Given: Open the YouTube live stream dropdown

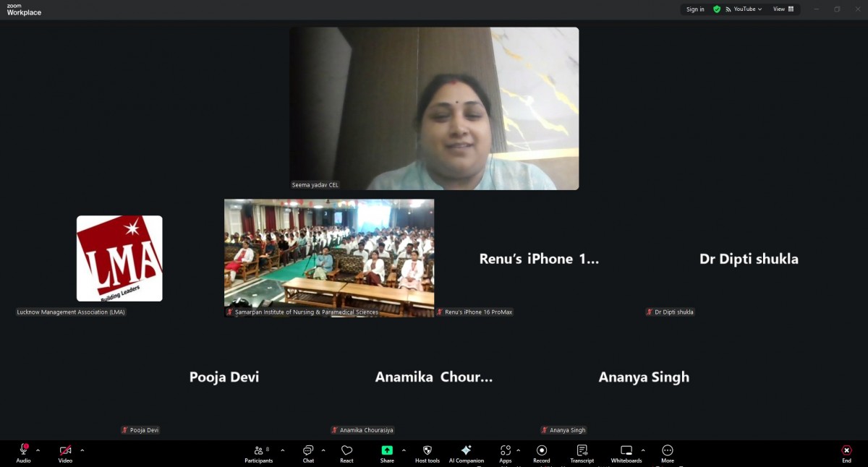Looking at the screenshot, I should click(747, 9).
